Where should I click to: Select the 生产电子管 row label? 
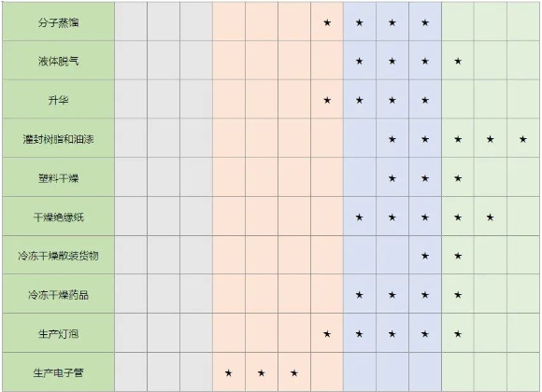tap(59, 372)
